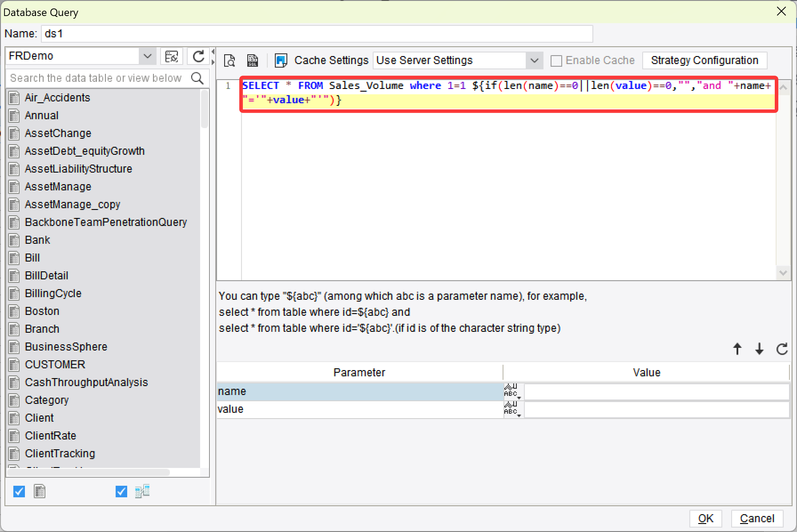Enable the Enable Cache checkbox
Viewport: 797px width, 532px height.
tap(556, 60)
